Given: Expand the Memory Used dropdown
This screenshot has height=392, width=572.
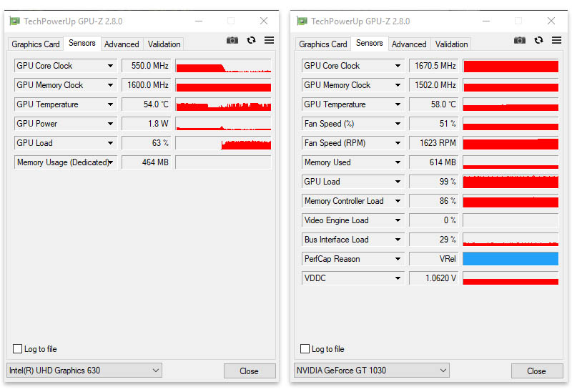Looking at the screenshot, I should pyautogui.click(x=398, y=162).
